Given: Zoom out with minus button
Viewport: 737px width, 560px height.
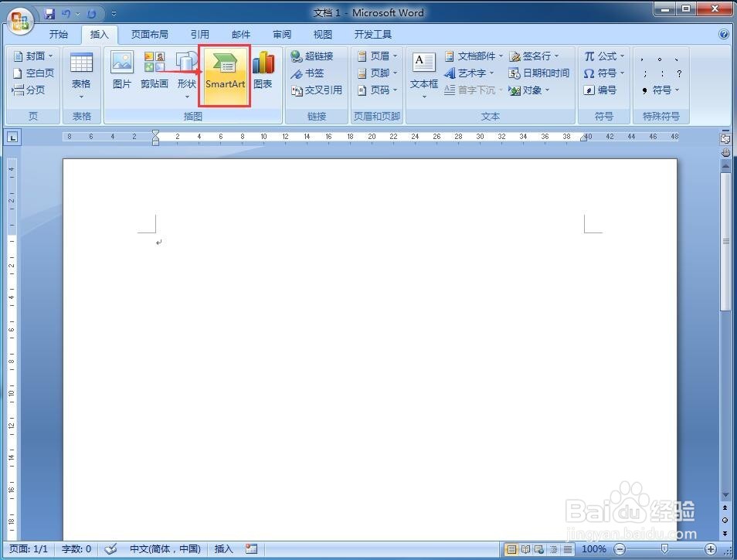Looking at the screenshot, I should pos(620,548).
